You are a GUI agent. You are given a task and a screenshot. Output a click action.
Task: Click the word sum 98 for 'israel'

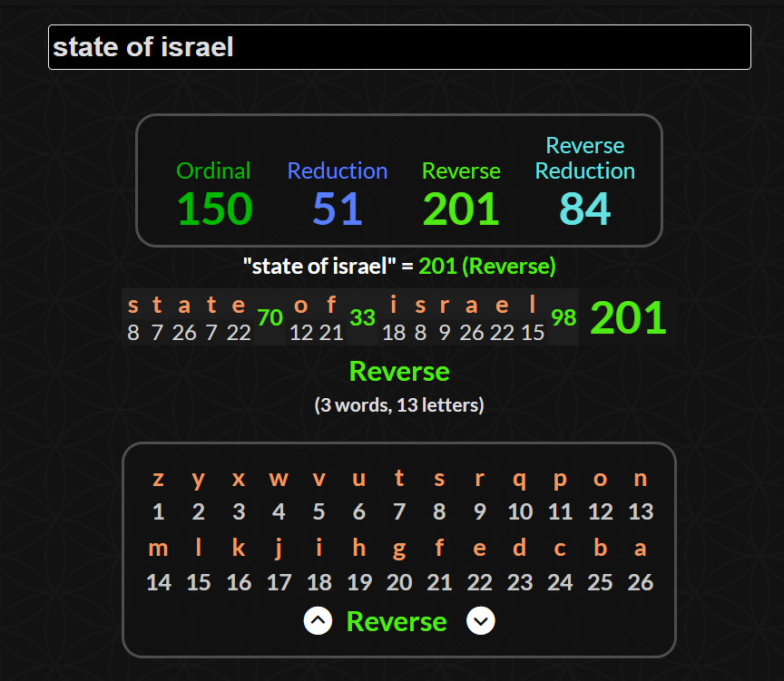click(x=563, y=317)
